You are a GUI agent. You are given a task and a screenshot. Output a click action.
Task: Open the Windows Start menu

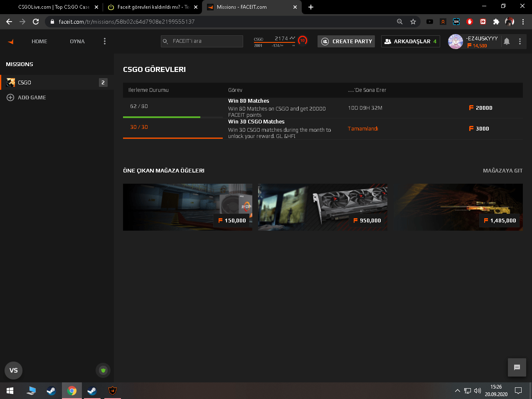click(x=10, y=391)
